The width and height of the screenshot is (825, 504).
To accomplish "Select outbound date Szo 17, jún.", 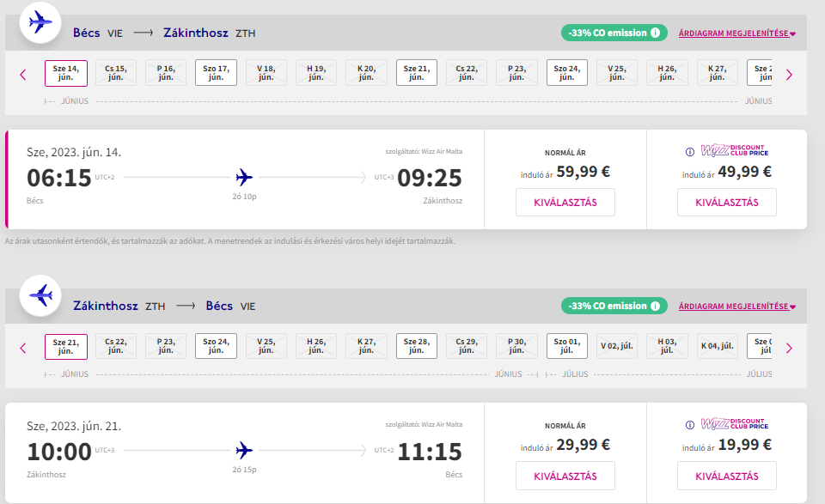I will click(216, 72).
